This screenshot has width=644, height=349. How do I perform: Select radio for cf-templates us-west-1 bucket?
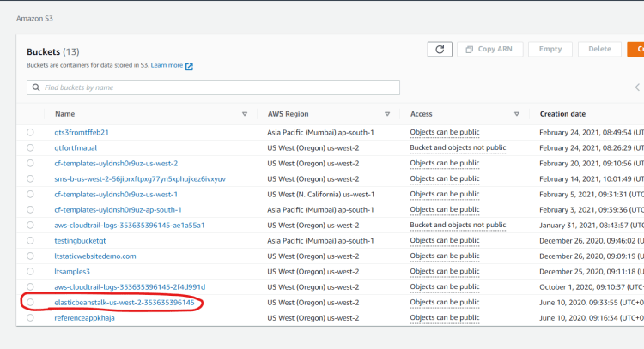click(x=30, y=194)
